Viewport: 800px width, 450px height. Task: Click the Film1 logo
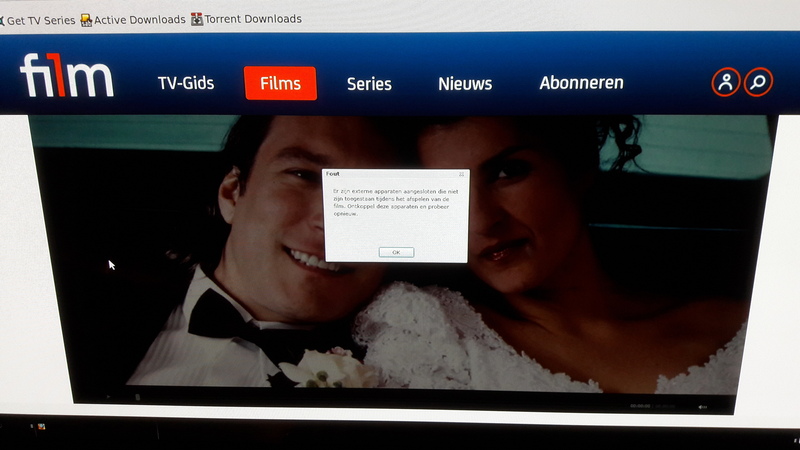click(66, 78)
